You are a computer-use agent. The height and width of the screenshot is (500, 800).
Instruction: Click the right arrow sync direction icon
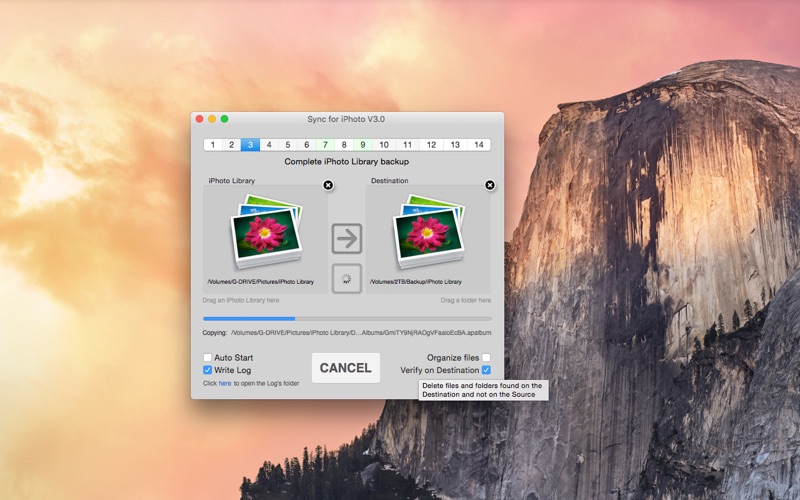click(x=347, y=238)
